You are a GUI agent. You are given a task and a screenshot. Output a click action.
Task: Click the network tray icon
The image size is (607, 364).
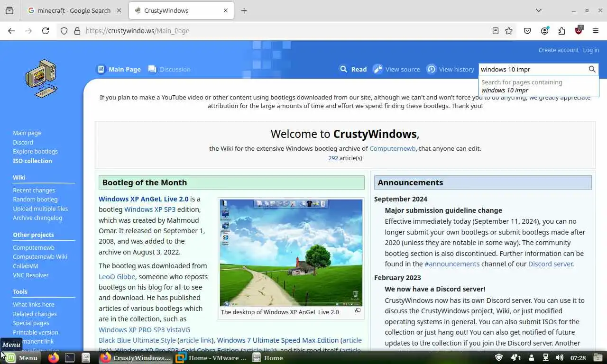tap(546, 358)
